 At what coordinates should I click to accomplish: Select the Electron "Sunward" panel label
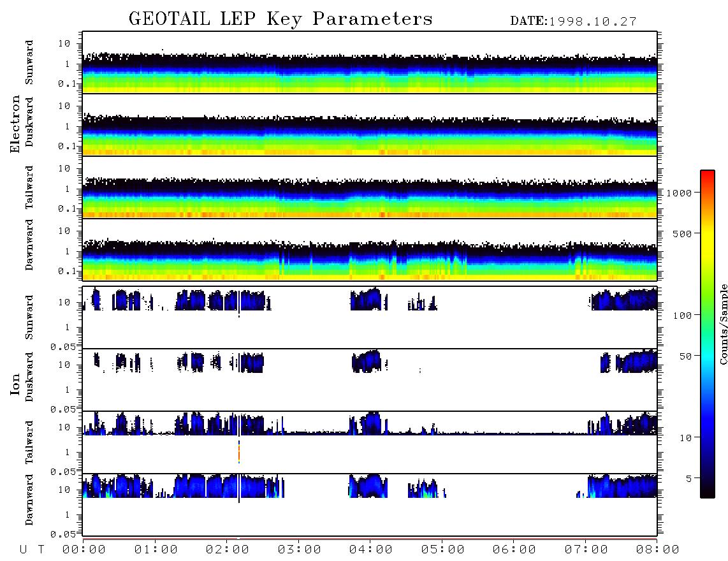(29, 62)
